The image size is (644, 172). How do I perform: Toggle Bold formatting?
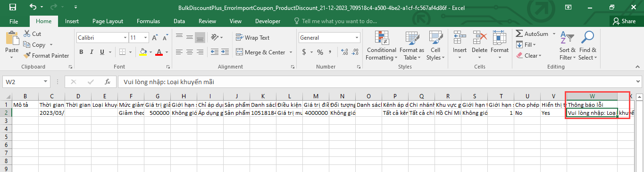point(81,52)
